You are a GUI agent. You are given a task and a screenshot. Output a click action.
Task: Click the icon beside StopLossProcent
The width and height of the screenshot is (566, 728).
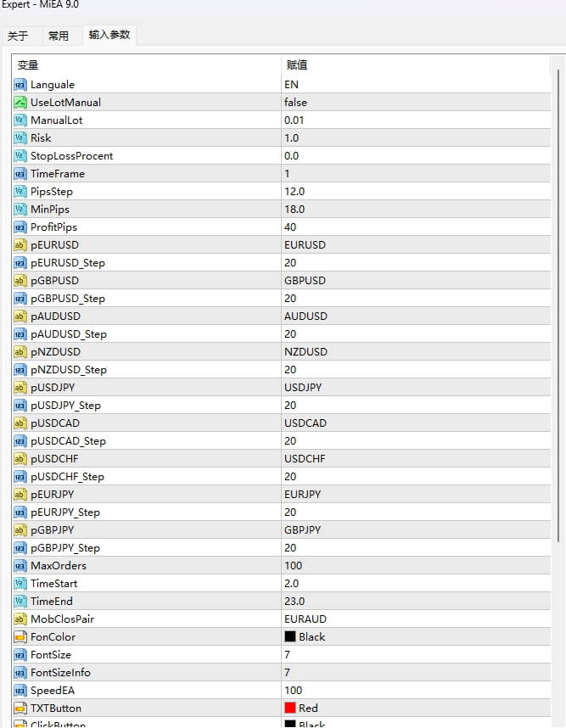coord(20,156)
